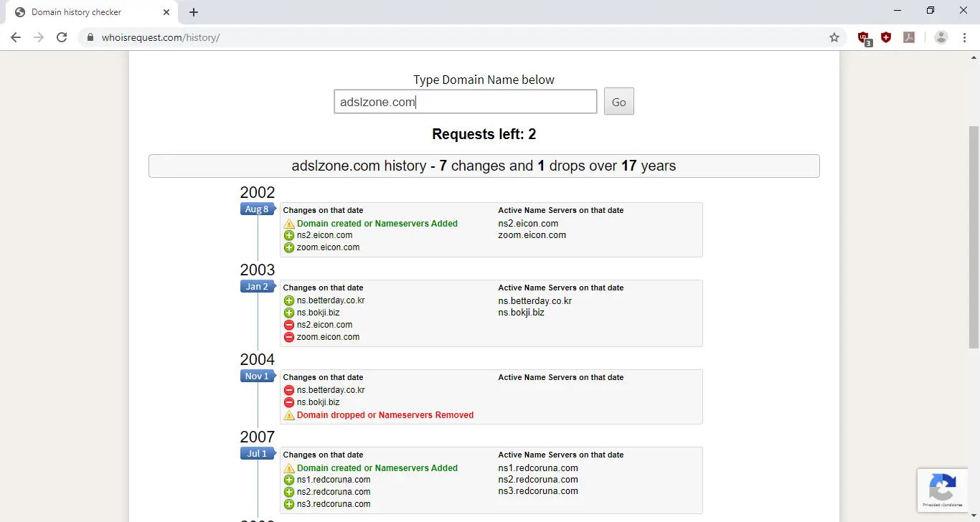Go forward to the next page
This screenshot has height=522, width=980.
tap(39, 37)
